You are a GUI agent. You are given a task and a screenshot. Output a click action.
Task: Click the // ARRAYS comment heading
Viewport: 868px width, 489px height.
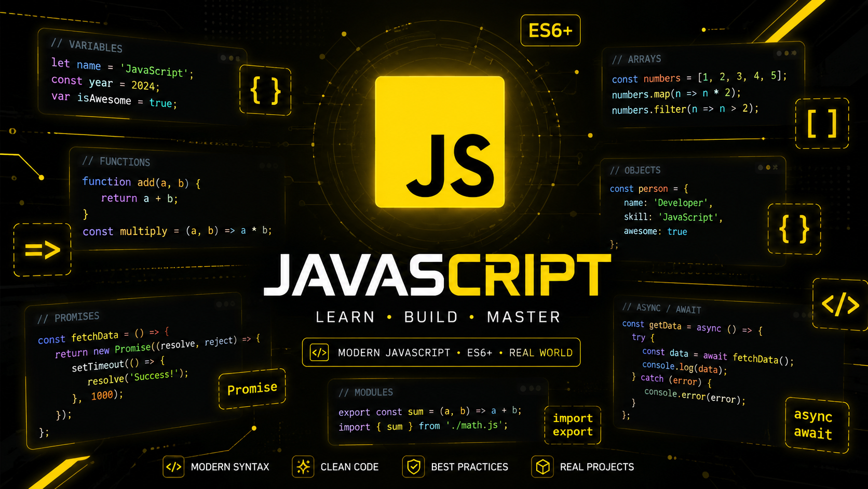coord(636,59)
